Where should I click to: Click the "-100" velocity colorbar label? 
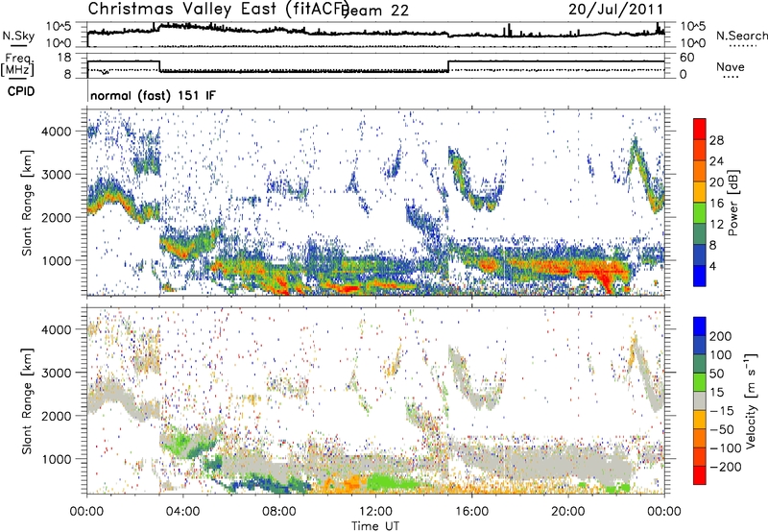tap(726, 448)
